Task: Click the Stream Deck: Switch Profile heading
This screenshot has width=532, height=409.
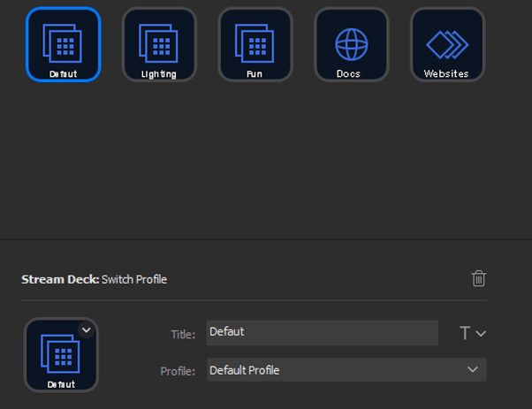Action: [95, 279]
